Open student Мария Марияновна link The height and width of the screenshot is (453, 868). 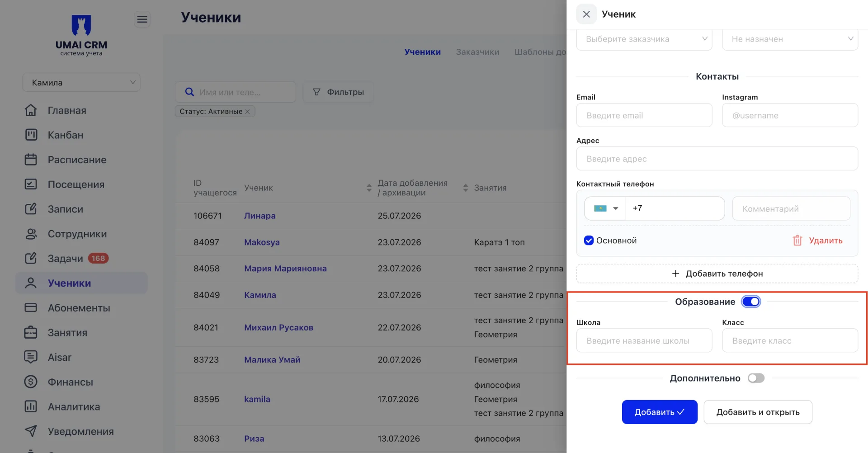click(285, 269)
